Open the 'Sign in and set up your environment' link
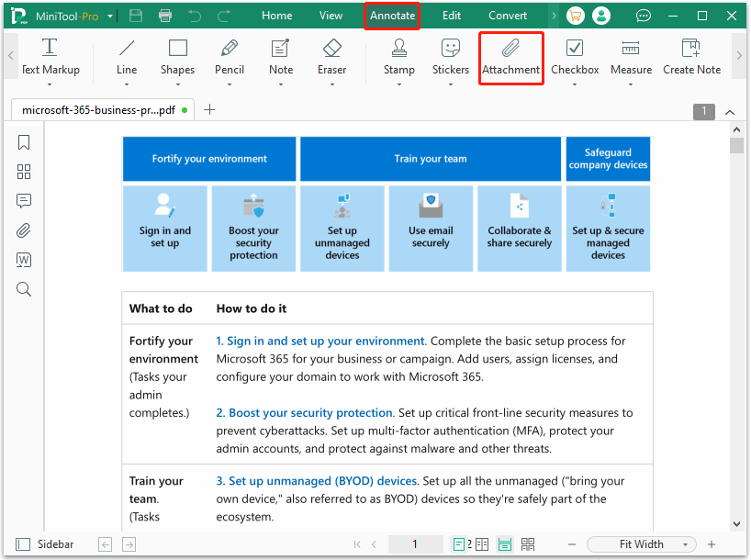 click(319, 341)
